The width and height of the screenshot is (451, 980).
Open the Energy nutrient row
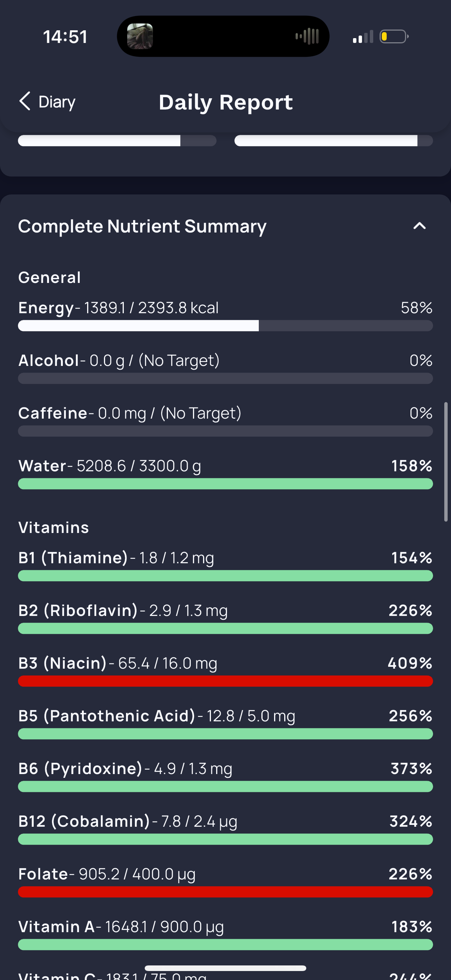(x=225, y=315)
